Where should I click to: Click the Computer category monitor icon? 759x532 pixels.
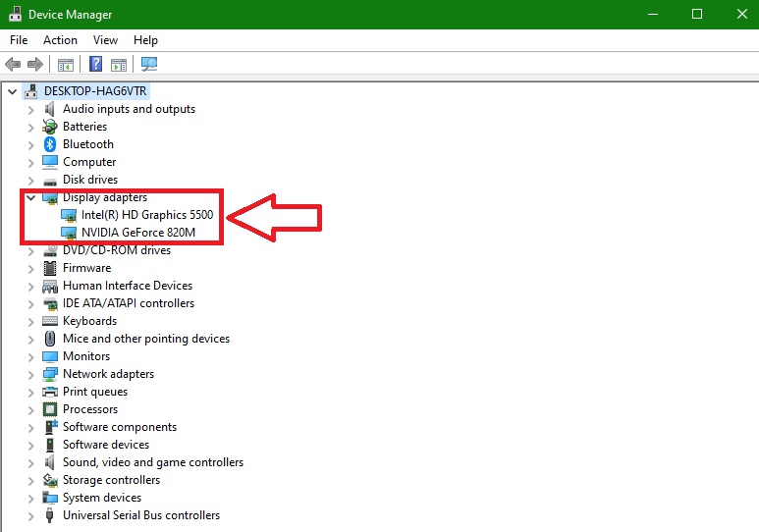(x=50, y=162)
